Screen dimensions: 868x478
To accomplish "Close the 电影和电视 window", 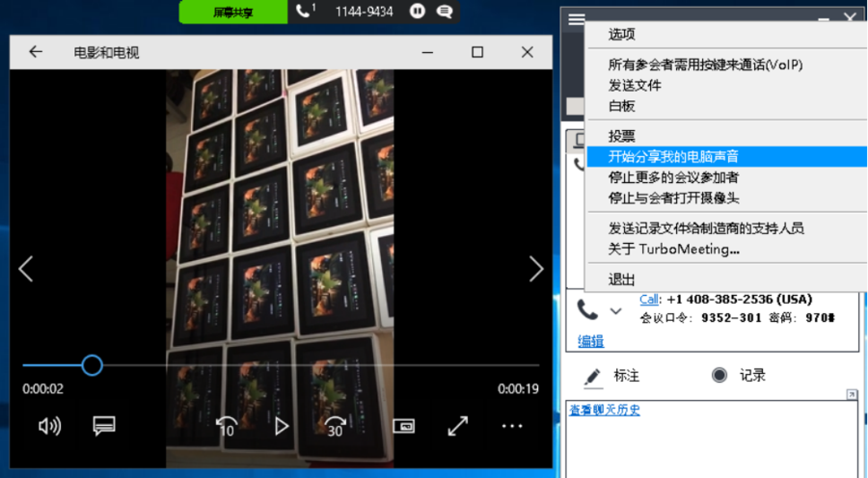I will (x=527, y=52).
